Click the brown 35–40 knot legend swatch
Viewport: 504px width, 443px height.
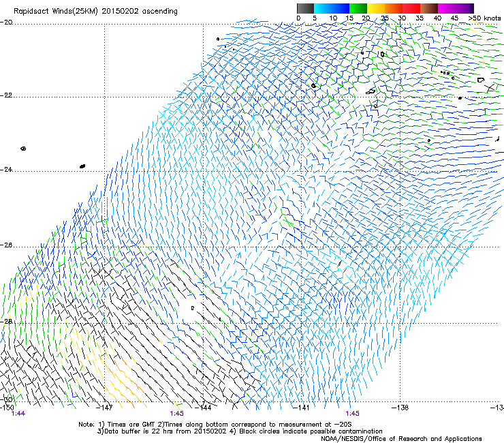429,8
